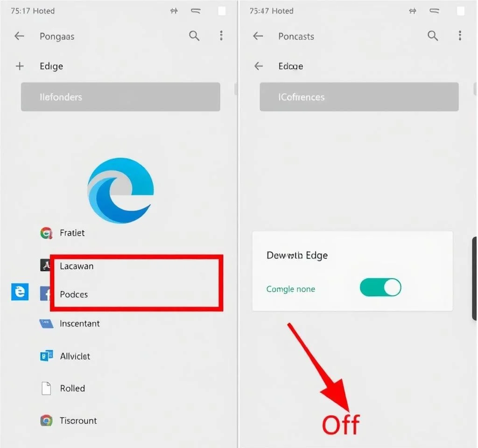Viewport: 478px width, 448px height.
Task: Go back using the arrow beside Pongaas
Action: click(19, 36)
